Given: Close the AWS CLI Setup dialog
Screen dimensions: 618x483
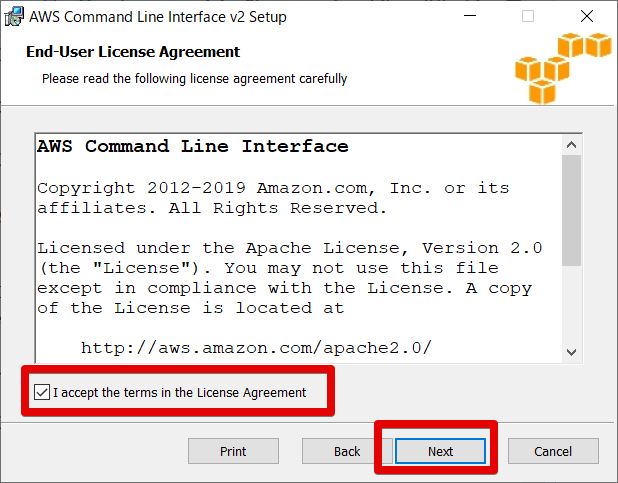Looking at the screenshot, I should [x=587, y=17].
